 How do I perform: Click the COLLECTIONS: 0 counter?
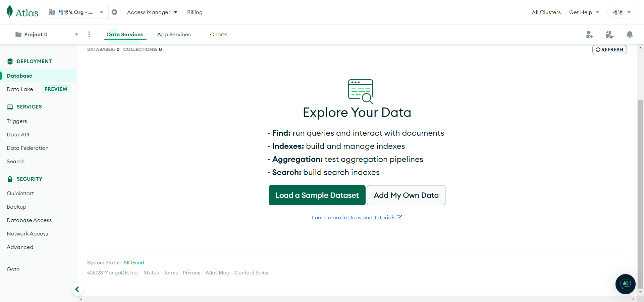tap(143, 49)
